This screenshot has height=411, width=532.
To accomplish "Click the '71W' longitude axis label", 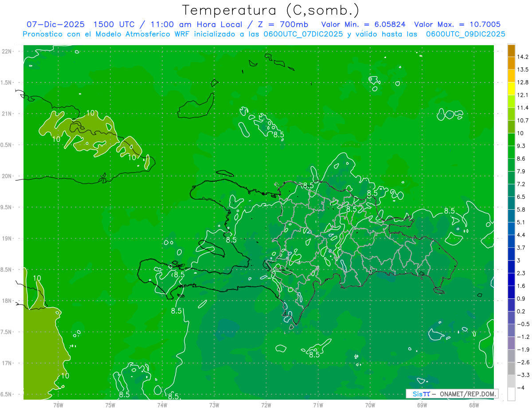I will coord(318,405).
